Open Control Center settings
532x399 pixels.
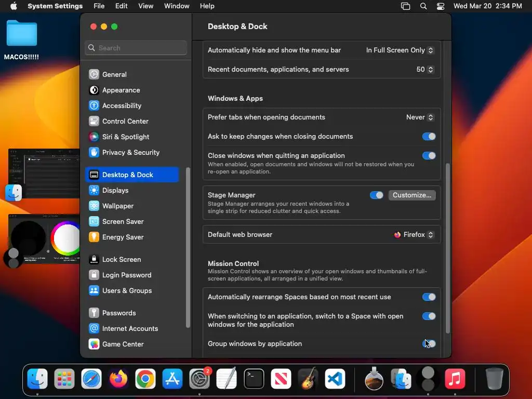pos(131,121)
